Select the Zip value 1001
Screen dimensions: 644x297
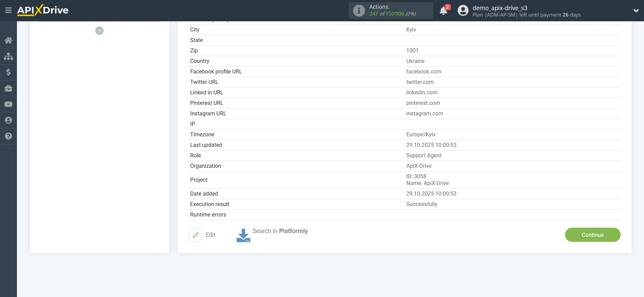click(x=412, y=51)
